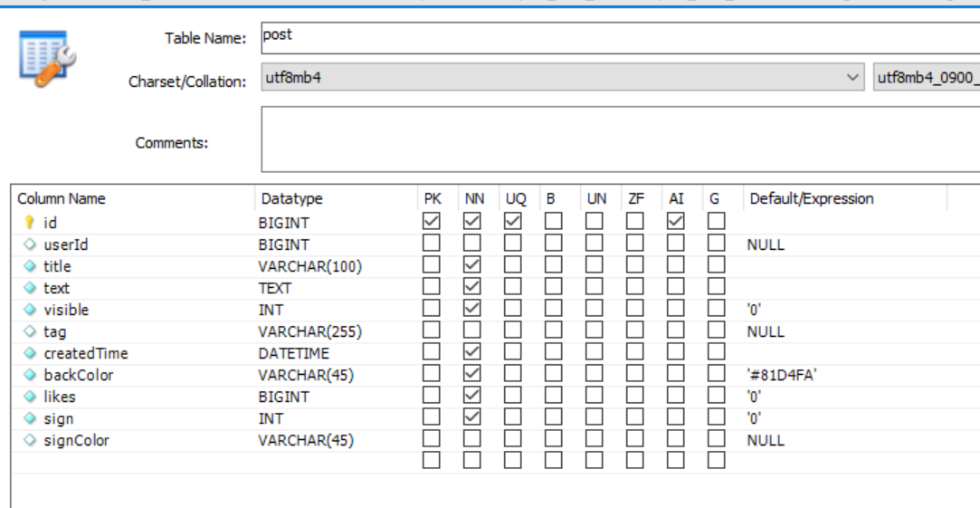The image size is (980, 508).
Task: Click the NULL default for userId
Action: [766, 244]
